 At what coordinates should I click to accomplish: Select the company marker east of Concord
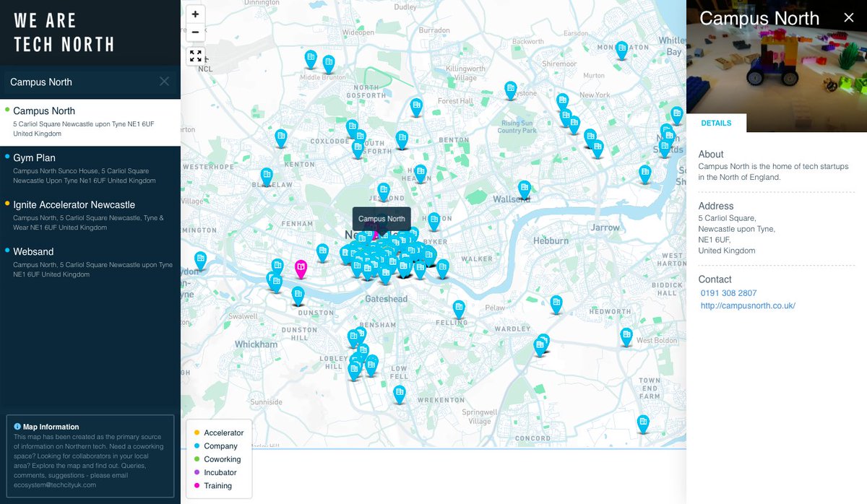(x=643, y=424)
